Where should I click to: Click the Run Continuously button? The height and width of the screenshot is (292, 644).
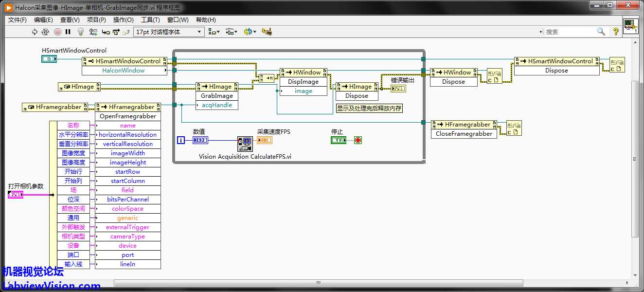(x=45, y=32)
